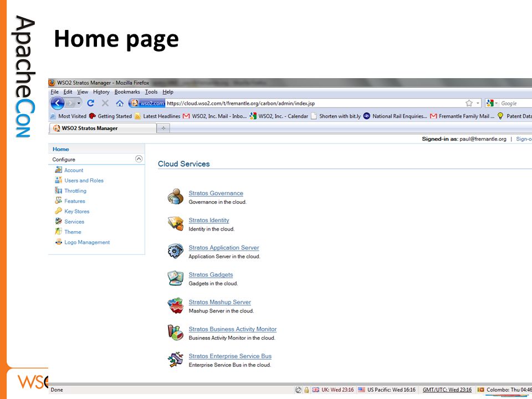Image resolution: width=532 pixels, height=399 pixels.
Task: Open the Stratos Enterprise Service Bus link
Action: coord(230,356)
